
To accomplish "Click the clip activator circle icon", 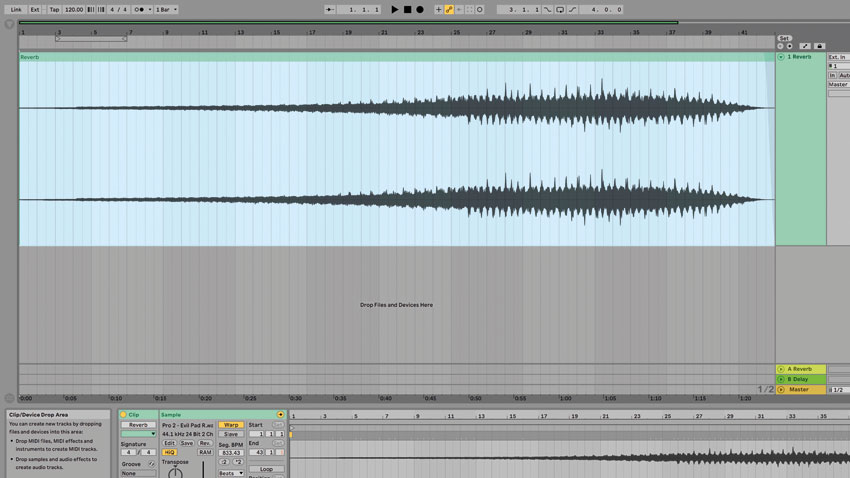I will (x=124, y=415).
